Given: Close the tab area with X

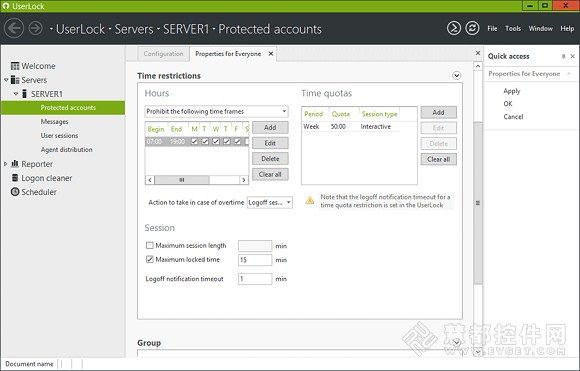Looking at the screenshot, I should (x=478, y=53).
